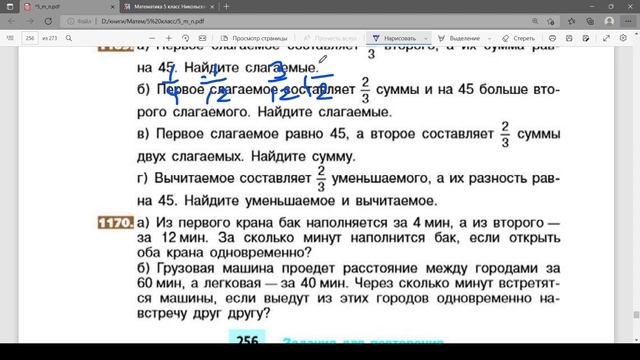Screen dimensions: 640x360
Task: Click the text 'из 273' page count
Action: click(x=50, y=38)
